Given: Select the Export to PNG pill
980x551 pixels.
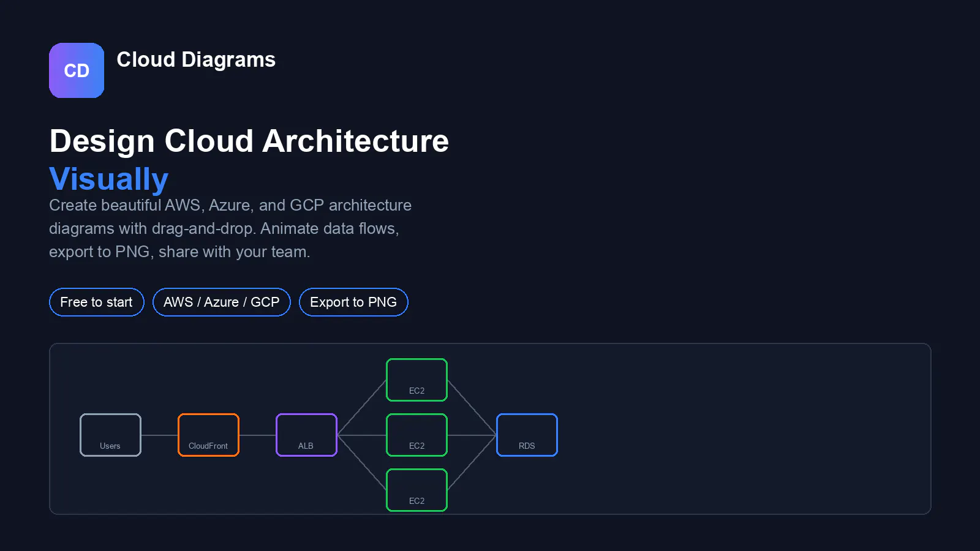Looking at the screenshot, I should 353,302.
